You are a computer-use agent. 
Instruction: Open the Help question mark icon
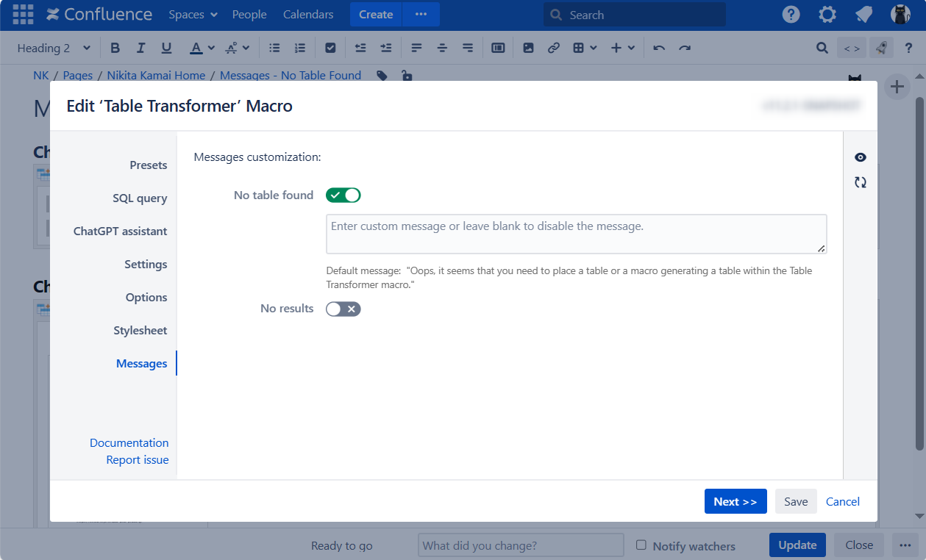click(791, 15)
